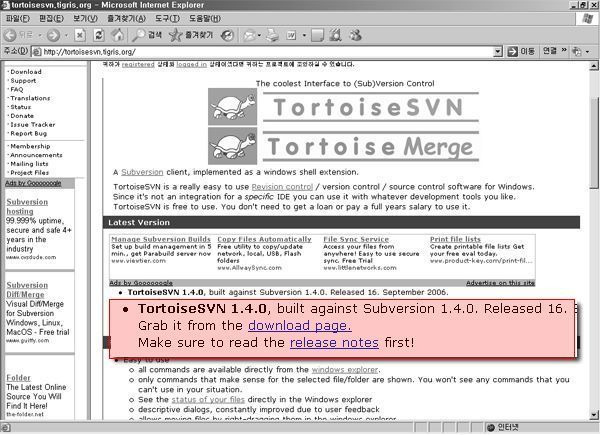Screen dimensions: 600x435
Task: Open the Translations sidebar link
Action: point(30,98)
